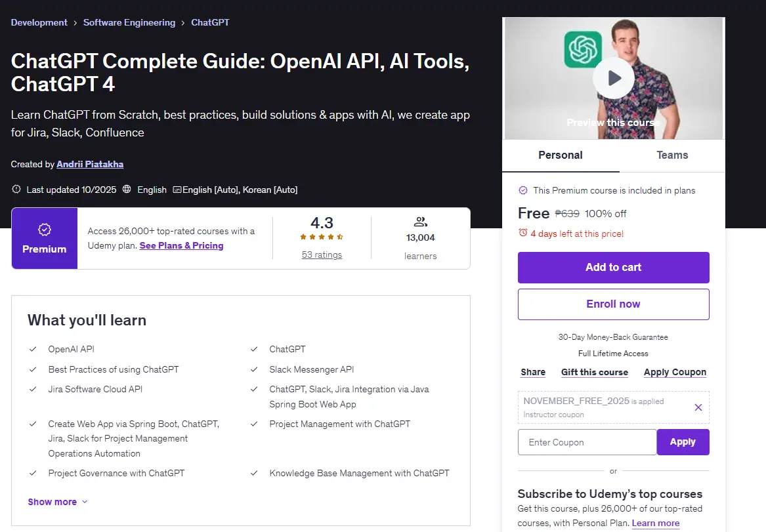This screenshot has width=766, height=532.
Task: Click Apply Coupon link
Action: [x=675, y=372]
